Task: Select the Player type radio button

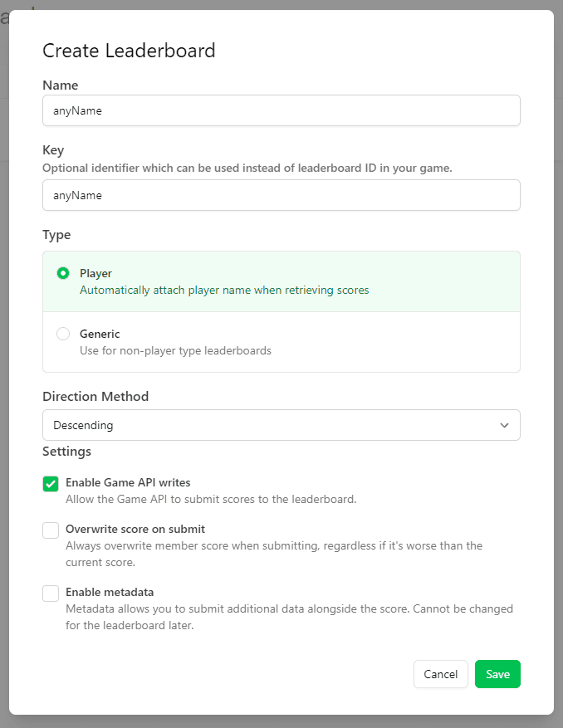Action: click(63, 273)
